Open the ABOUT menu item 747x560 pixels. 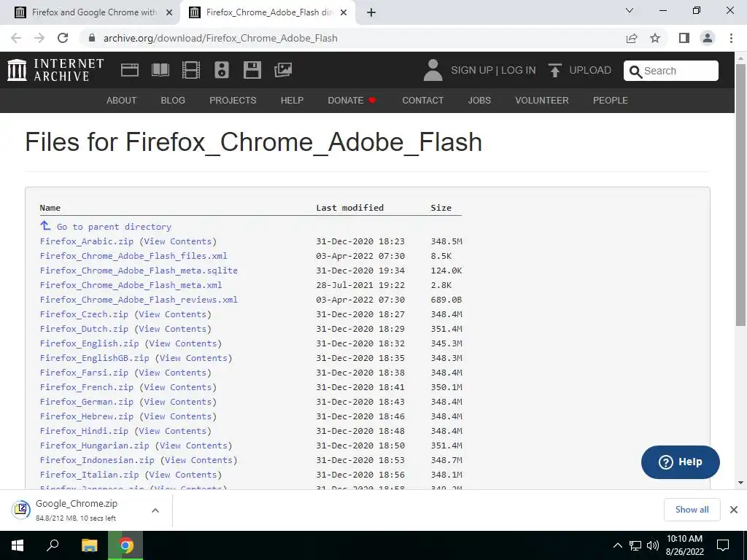tap(122, 101)
